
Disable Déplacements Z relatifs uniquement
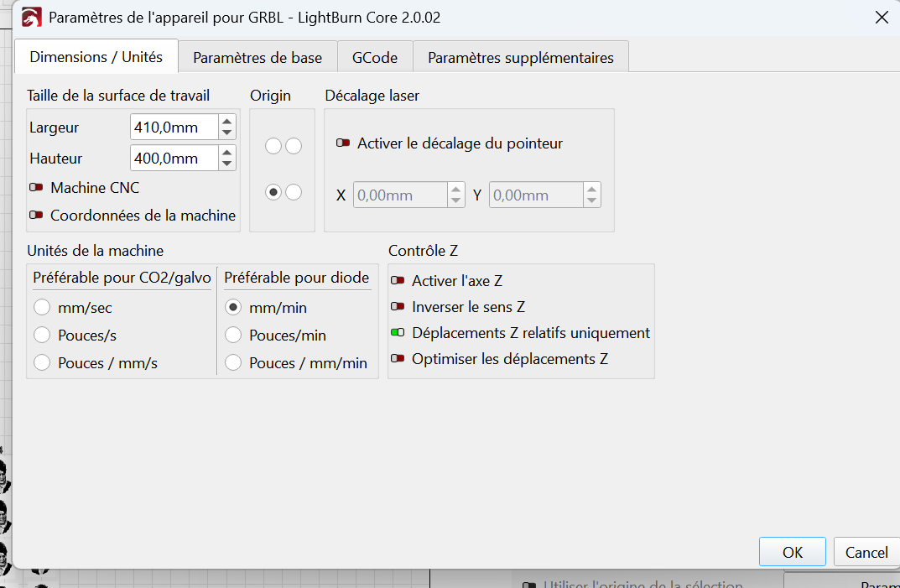[398, 332]
